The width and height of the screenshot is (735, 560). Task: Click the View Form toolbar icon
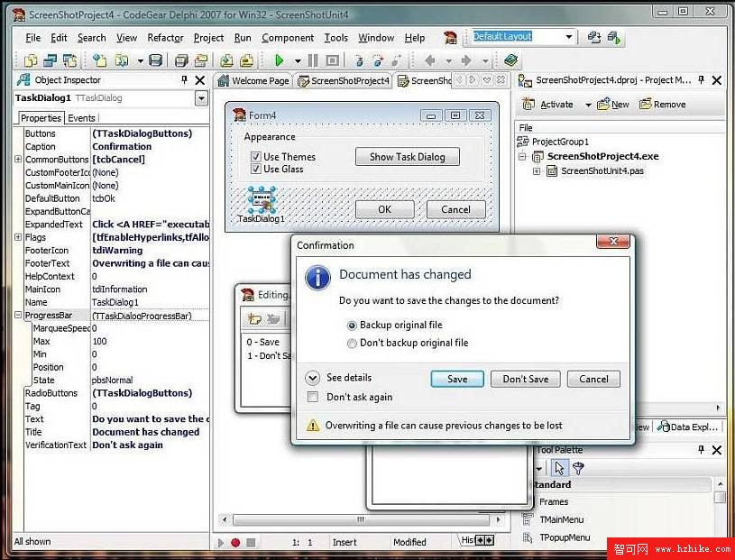[51, 60]
